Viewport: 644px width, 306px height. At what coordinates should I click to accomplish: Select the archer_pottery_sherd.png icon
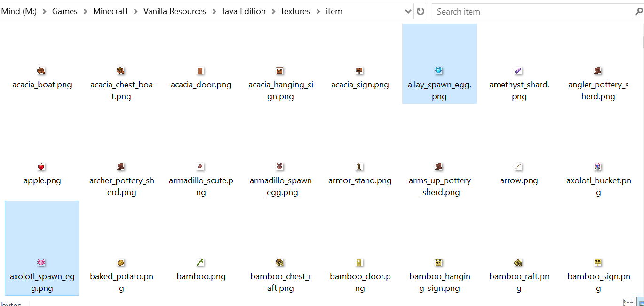tap(121, 167)
